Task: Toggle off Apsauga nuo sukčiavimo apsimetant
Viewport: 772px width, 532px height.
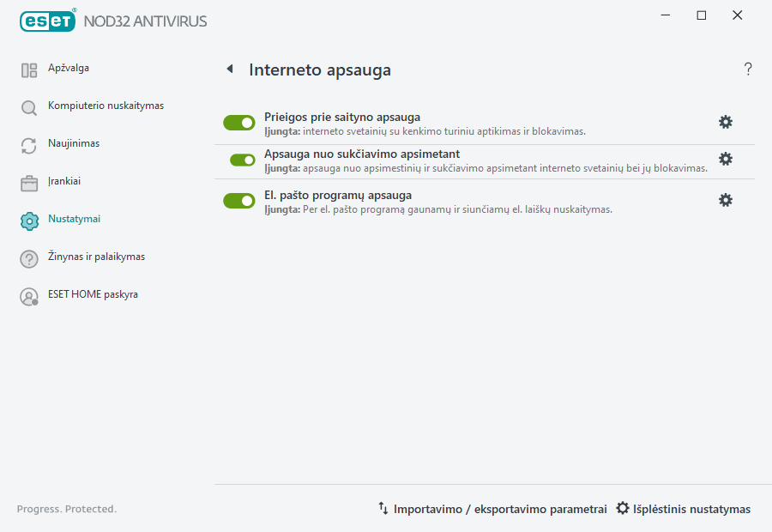Action: [x=239, y=159]
